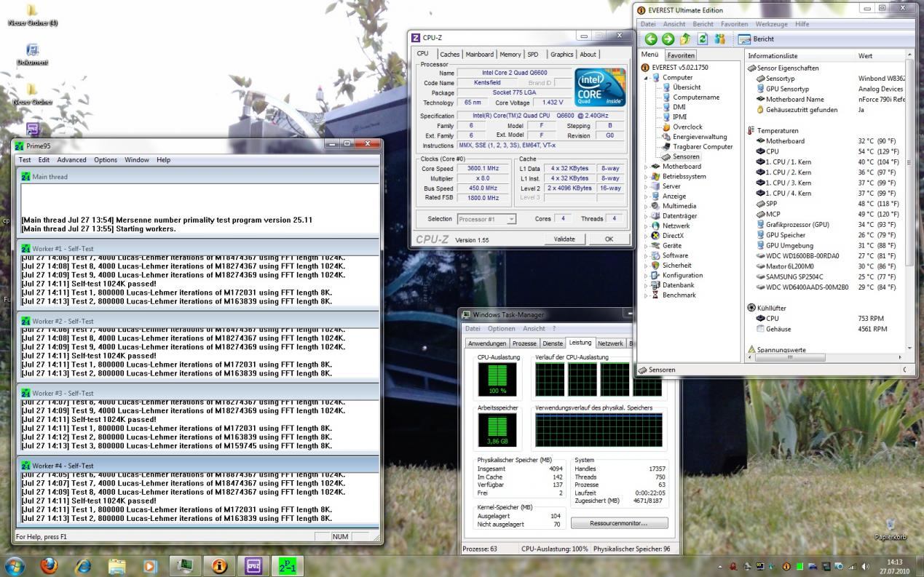Click the Ressourcenmonitor button in Task Manager
Screen dimensions: 924x577
coord(619,523)
